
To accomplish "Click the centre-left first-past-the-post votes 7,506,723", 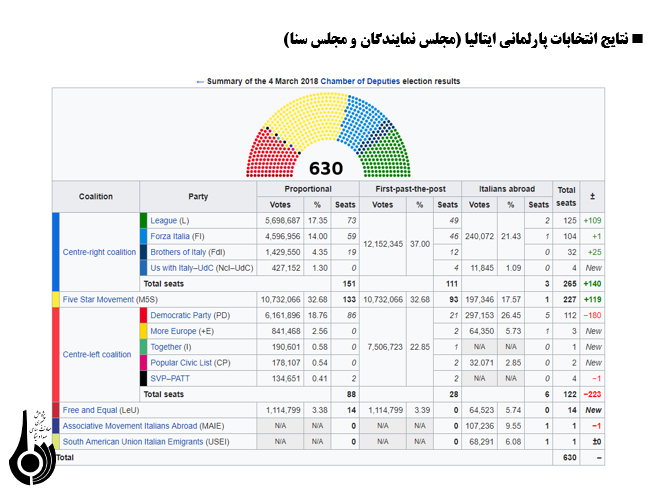I will tap(385, 347).
